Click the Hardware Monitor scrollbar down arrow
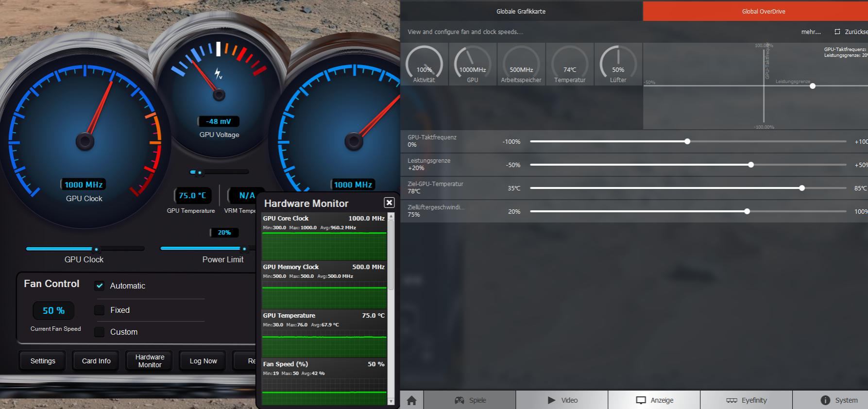This screenshot has width=868, height=409. click(391, 401)
